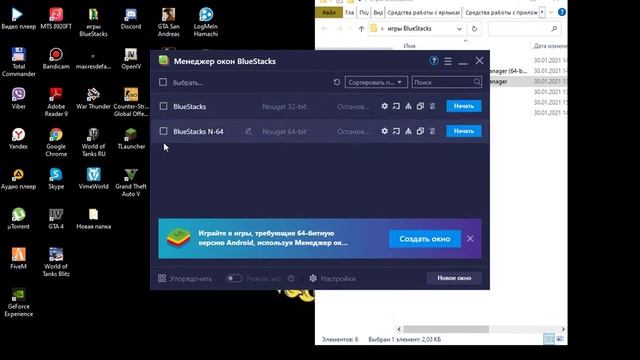Screen dimensions: 640x360
Task: Open the Share tab in Explorer
Action: (x=364, y=13)
